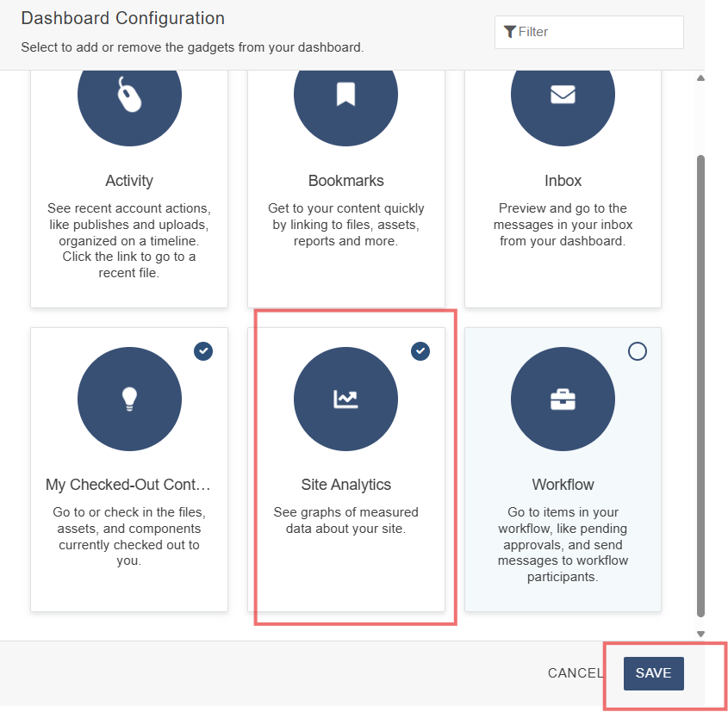Save the dashboard configuration
Viewport: 728px width, 712px height.
coord(653,673)
